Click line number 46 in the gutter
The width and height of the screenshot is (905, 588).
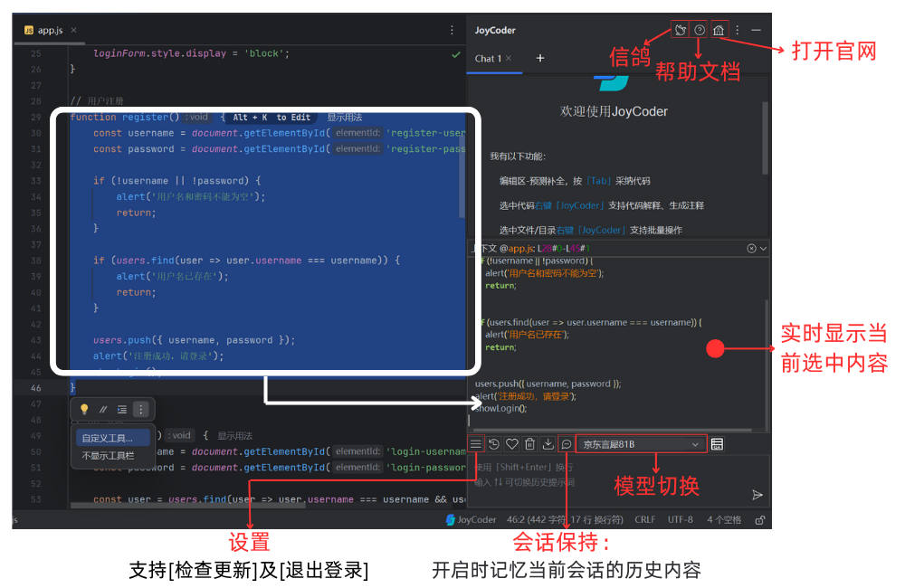tap(36, 388)
